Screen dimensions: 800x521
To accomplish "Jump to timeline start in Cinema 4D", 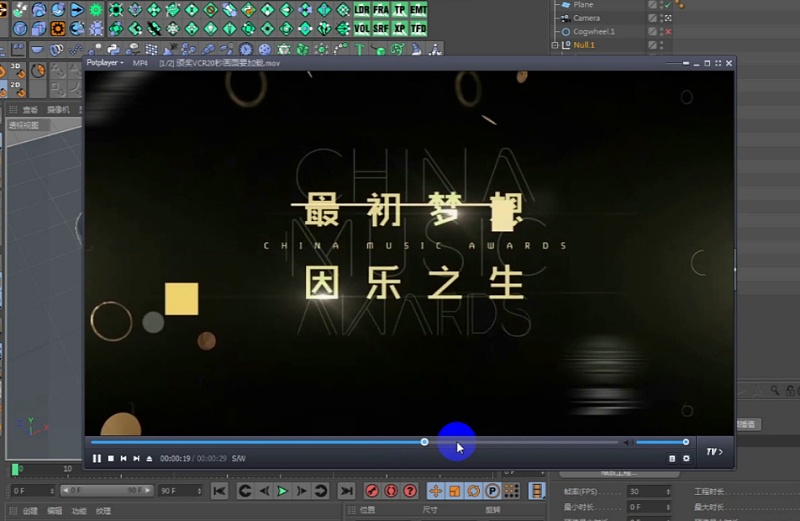I will click(x=219, y=491).
